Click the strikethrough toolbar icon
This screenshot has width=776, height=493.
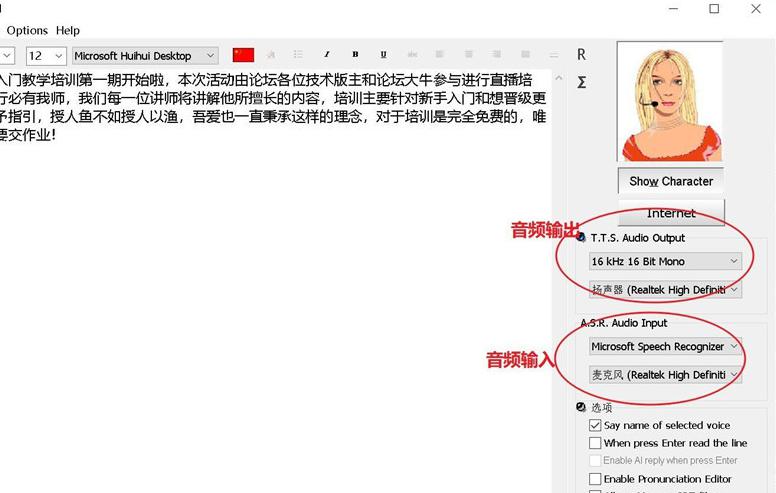412,55
